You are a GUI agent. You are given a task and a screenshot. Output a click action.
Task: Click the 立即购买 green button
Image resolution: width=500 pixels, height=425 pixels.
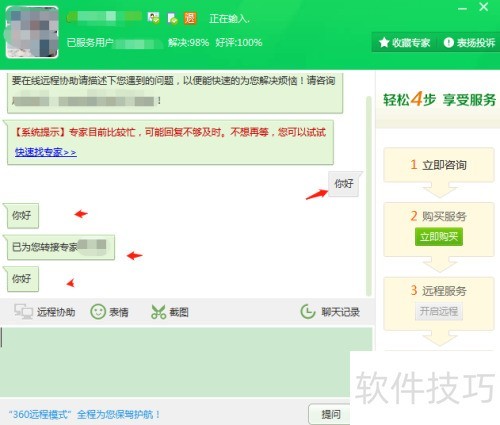tap(439, 237)
